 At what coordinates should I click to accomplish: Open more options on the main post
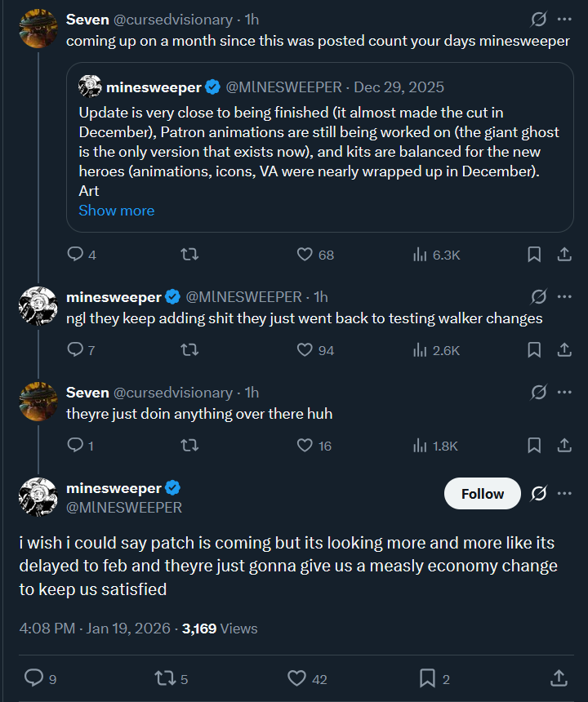tap(564, 494)
